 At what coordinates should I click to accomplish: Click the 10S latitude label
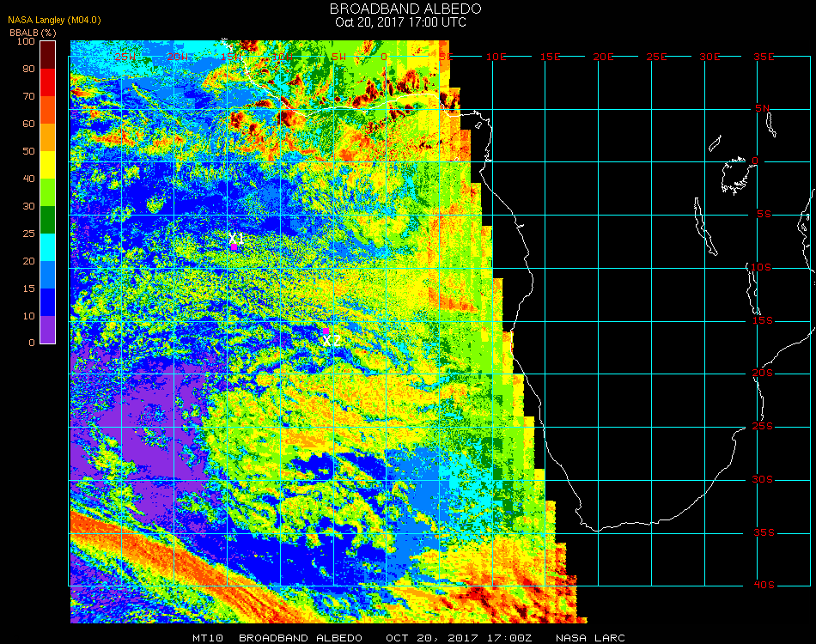[761, 267]
